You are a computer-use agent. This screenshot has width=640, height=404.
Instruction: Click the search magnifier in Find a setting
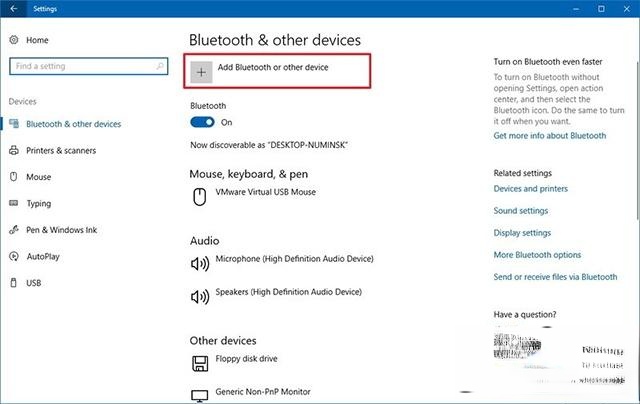pyautogui.click(x=160, y=66)
